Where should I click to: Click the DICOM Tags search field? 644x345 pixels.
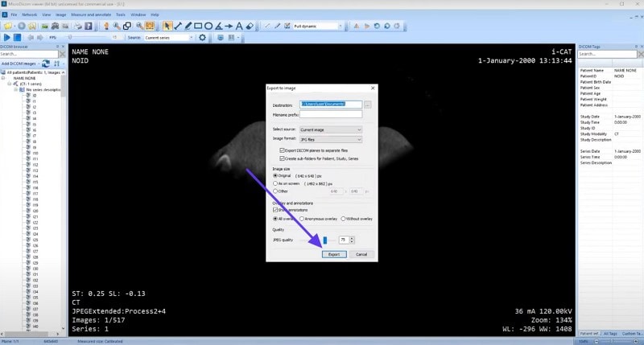pyautogui.click(x=607, y=54)
